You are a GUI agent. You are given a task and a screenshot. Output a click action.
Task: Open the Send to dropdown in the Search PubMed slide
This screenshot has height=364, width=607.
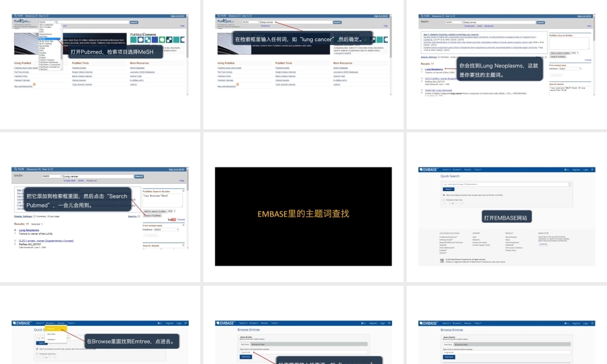pyautogui.click(x=134, y=216)
